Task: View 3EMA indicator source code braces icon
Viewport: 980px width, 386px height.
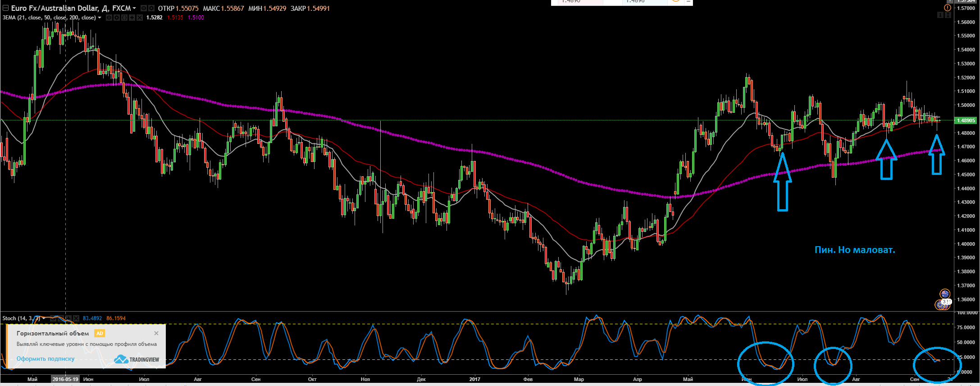Action: pos(124,18)
